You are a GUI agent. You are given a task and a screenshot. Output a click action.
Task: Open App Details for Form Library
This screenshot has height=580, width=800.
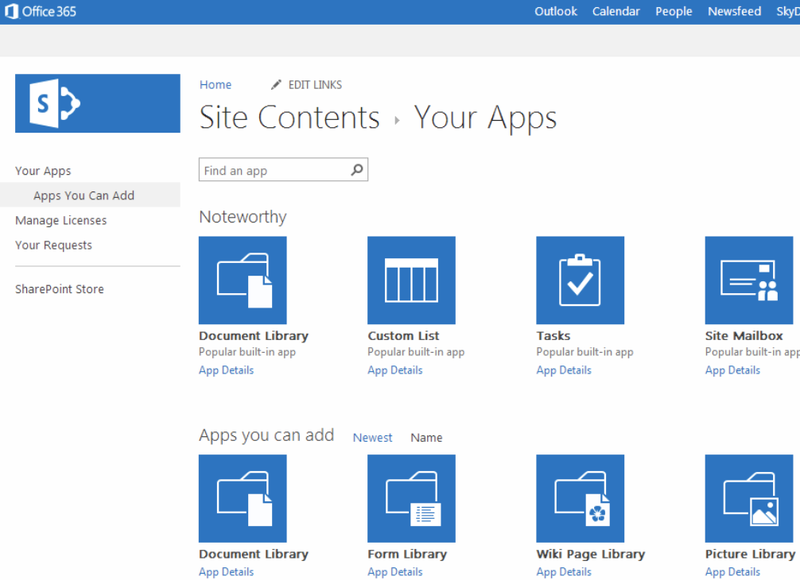coord(395,572)
